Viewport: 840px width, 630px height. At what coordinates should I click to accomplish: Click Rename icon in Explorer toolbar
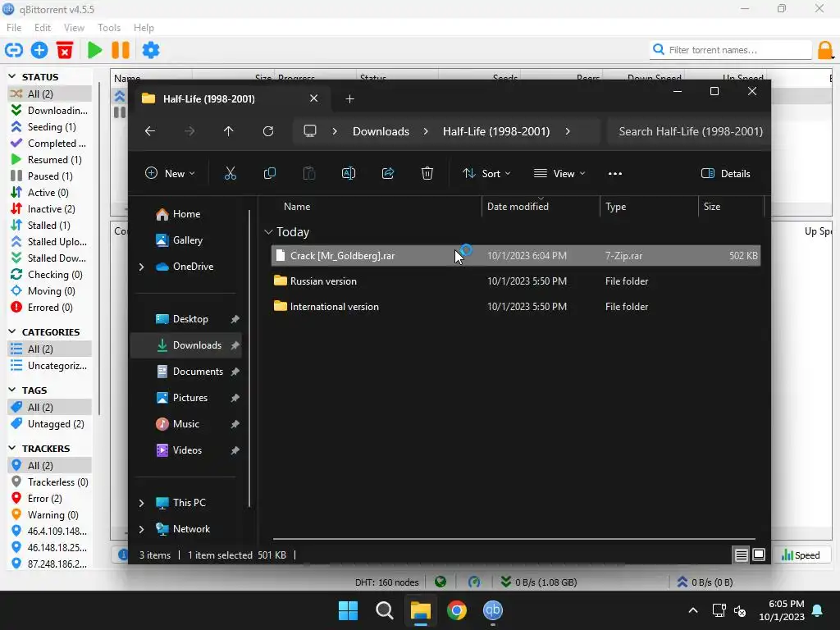(348, 173)
